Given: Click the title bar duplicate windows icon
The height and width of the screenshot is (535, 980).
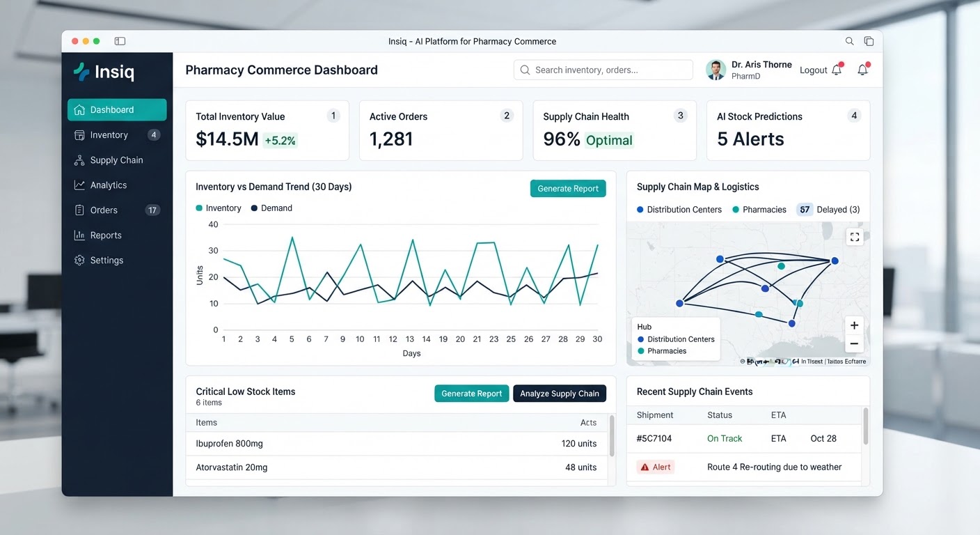Looking at the screenshot, I should click(869, 42).
